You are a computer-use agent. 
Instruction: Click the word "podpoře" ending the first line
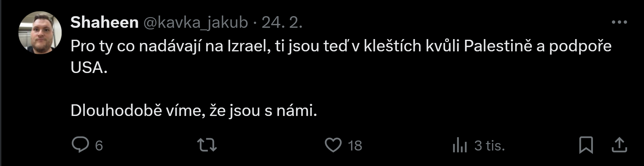pyautogui.click(x=580, y=46)
